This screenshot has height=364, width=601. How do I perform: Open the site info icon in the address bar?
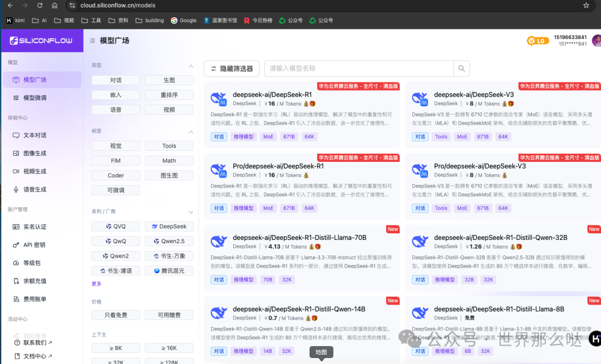(72, 6)
